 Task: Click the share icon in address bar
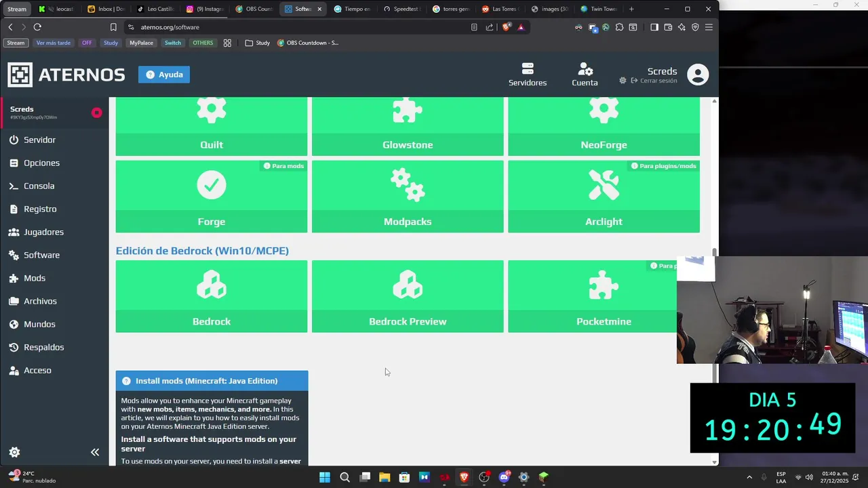coord(490,27)
